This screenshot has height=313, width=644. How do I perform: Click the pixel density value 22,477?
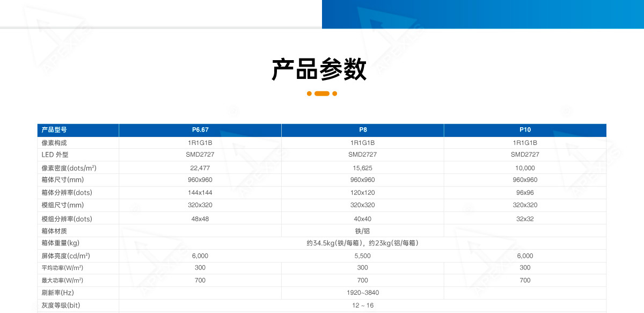point(200,168)
